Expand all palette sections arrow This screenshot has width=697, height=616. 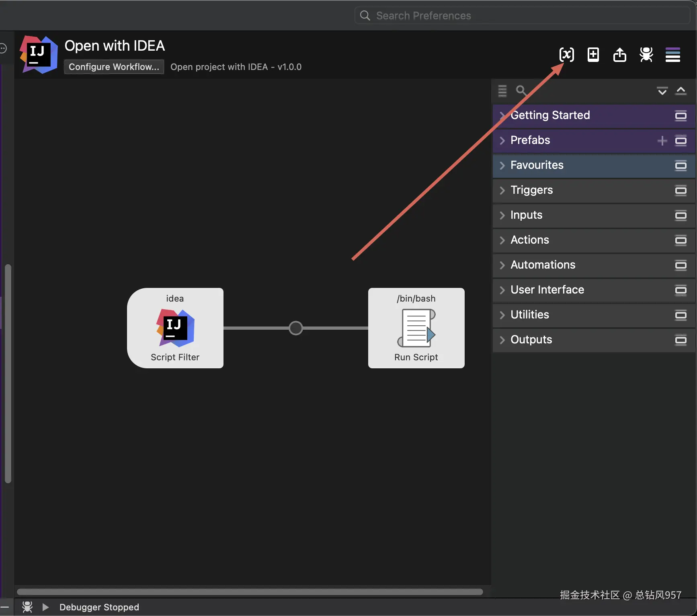click(662, 91)
